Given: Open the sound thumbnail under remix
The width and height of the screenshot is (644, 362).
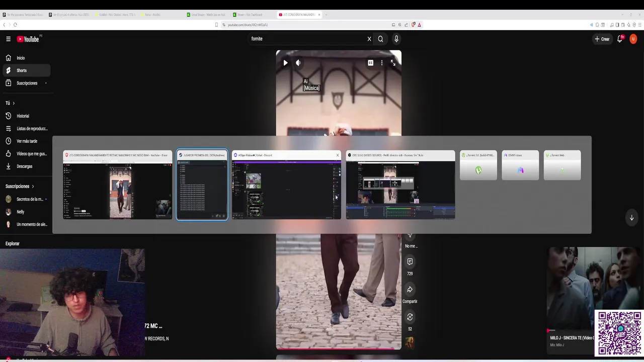Looking at the screenshot, I should tap(410, 343).
